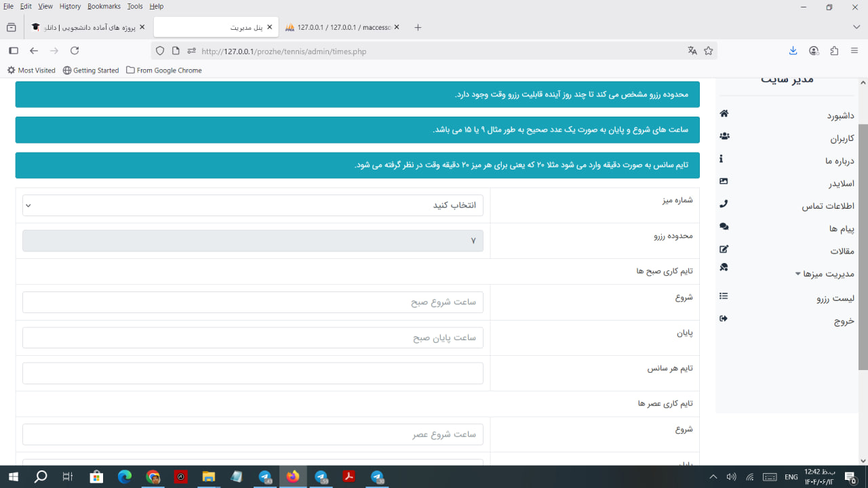Open the شماره میز dropdown
The image size is (868, 488).
[x=252, y=205]
